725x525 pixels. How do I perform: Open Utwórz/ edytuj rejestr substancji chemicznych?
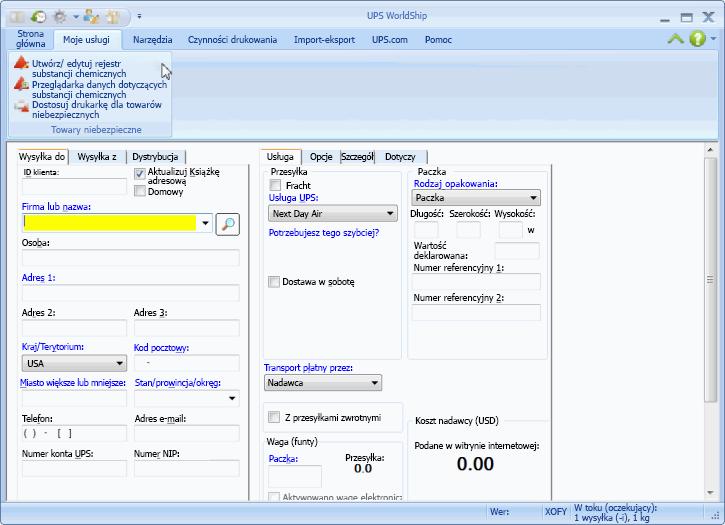point(77,68)
